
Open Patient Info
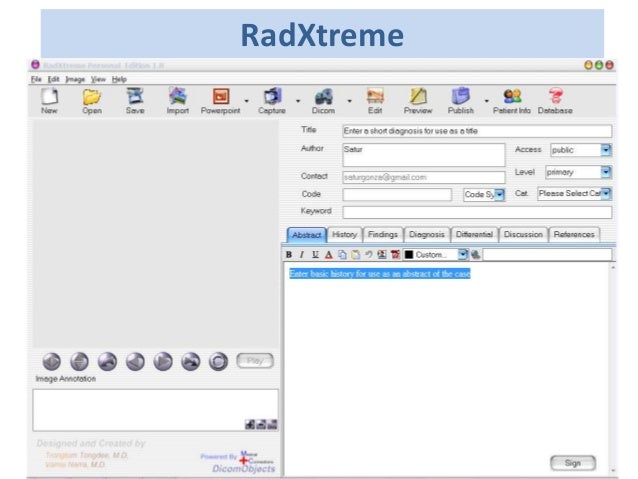coord(512,101)
